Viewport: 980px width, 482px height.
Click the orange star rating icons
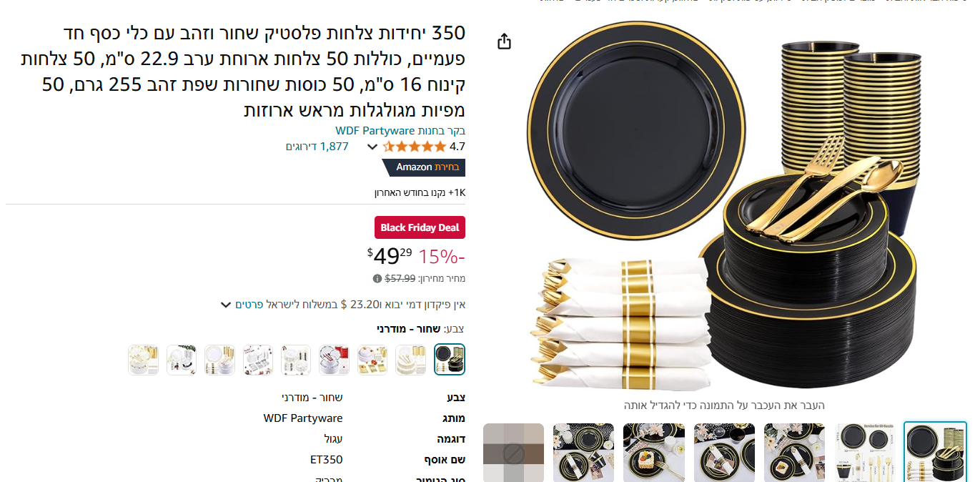pos(415,147)
